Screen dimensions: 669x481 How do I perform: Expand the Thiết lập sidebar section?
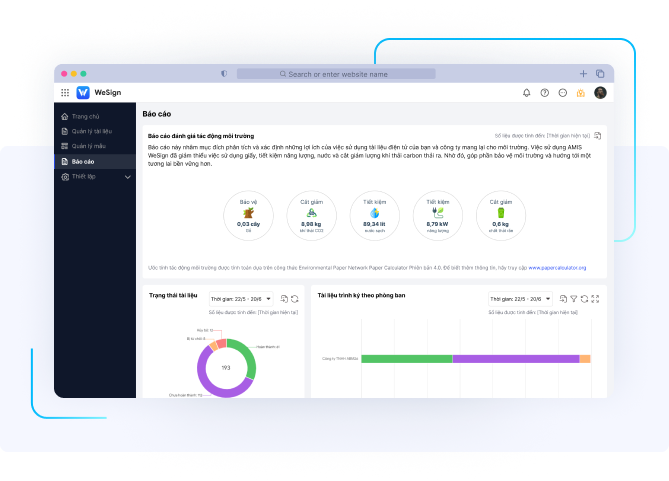click(127, 176)
